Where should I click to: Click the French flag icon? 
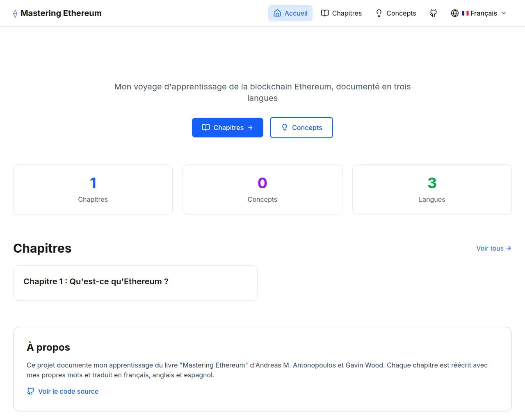tap(465, 13)
